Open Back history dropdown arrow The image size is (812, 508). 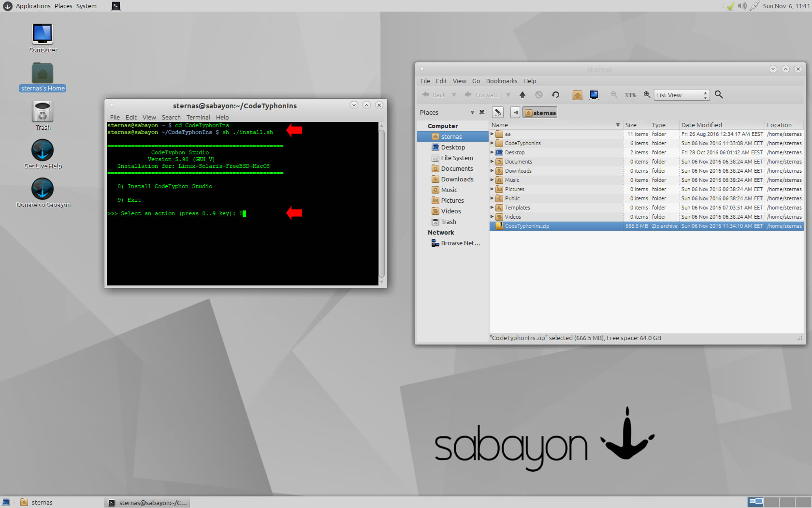pyautogui.click(x=454, y=95)
